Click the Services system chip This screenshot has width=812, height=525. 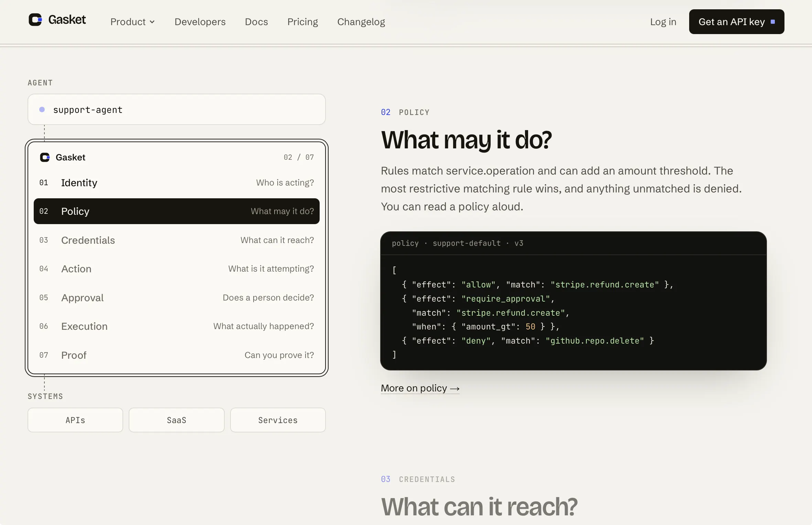278,420
